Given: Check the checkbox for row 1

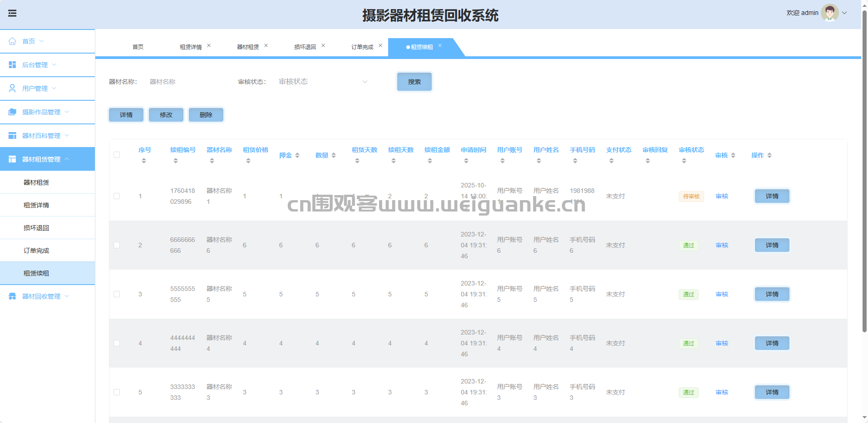Looking at the screenshot, I should coord(117,196).
